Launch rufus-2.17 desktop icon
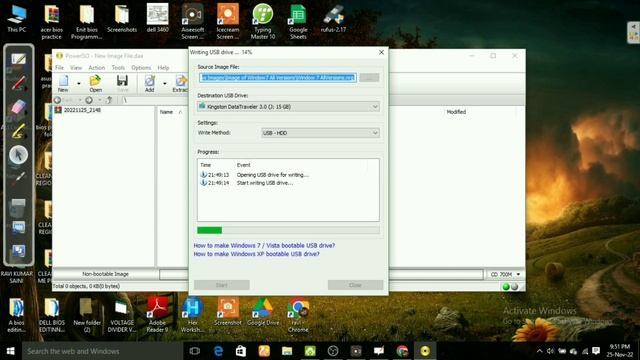The image size is (640, 360). (x=333, y=19)
